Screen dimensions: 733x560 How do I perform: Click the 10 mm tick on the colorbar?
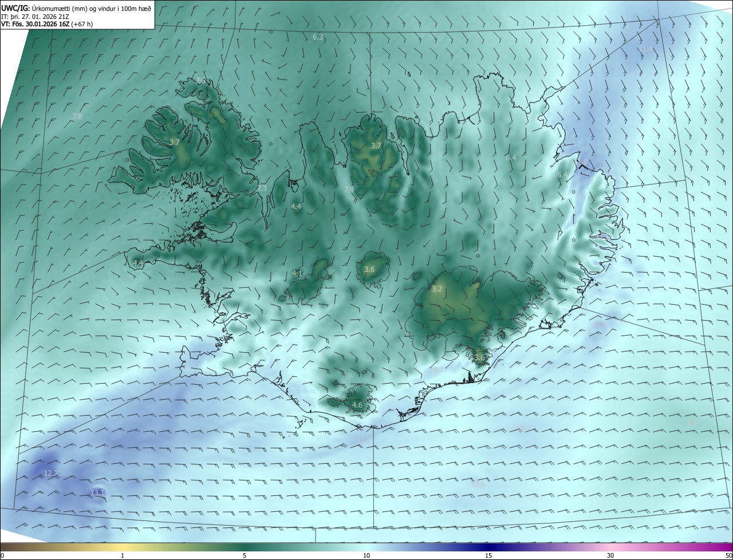(366, 555)
